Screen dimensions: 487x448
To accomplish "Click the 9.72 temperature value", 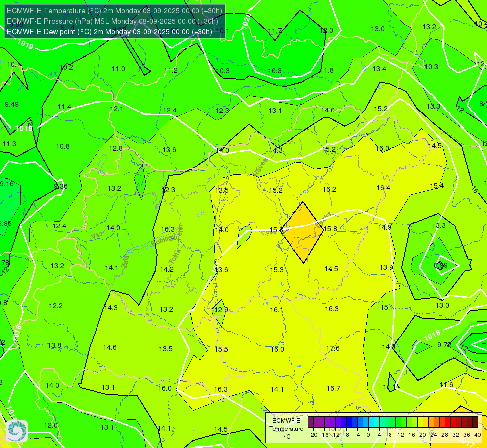I will [x=444, y=345].
